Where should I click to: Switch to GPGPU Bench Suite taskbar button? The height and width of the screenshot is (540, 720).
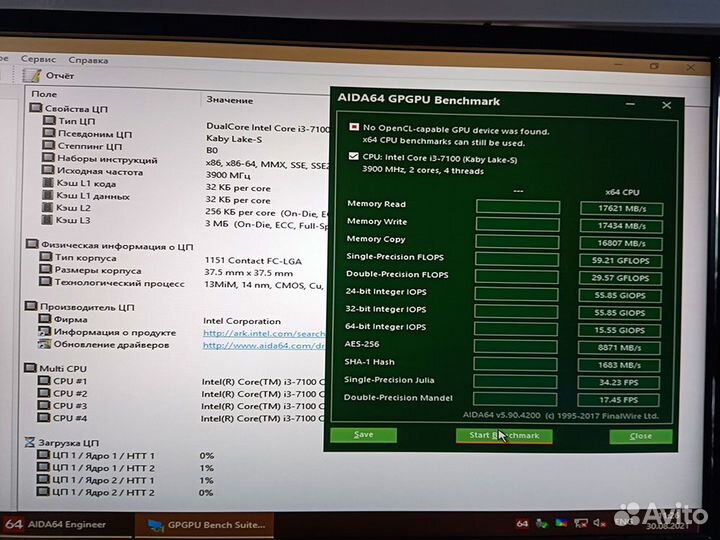pos(205,525)
